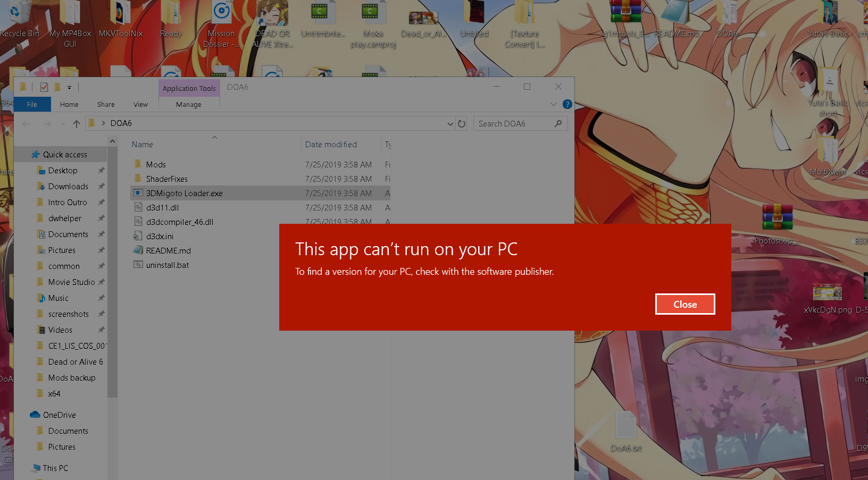Open Desktop in Quick access
868x480 pixels.
tap(63, 170)
